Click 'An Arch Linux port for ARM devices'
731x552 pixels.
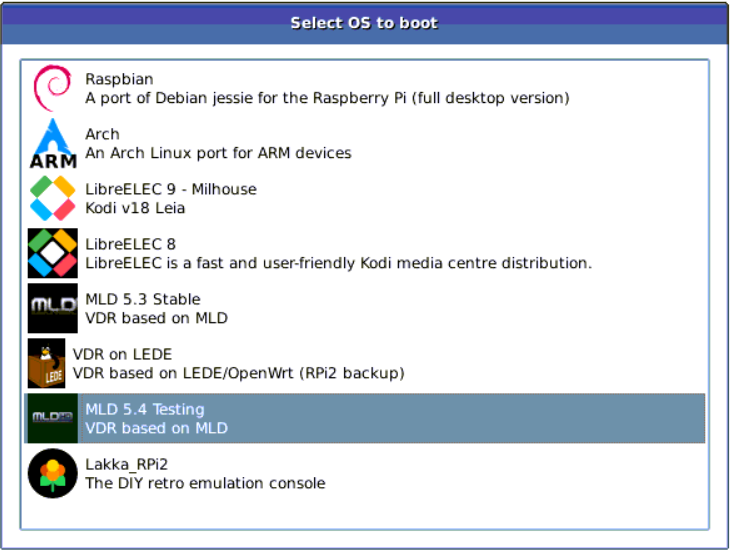218,153
